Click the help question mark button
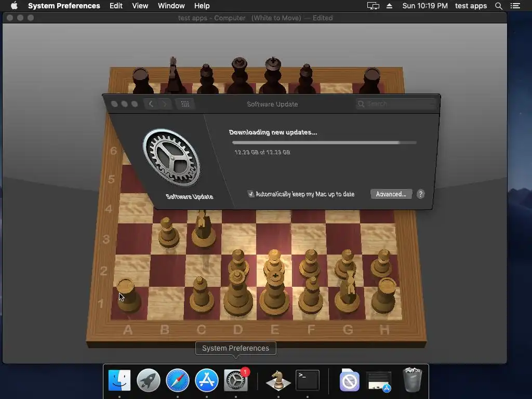 click(x=421, y=194)
